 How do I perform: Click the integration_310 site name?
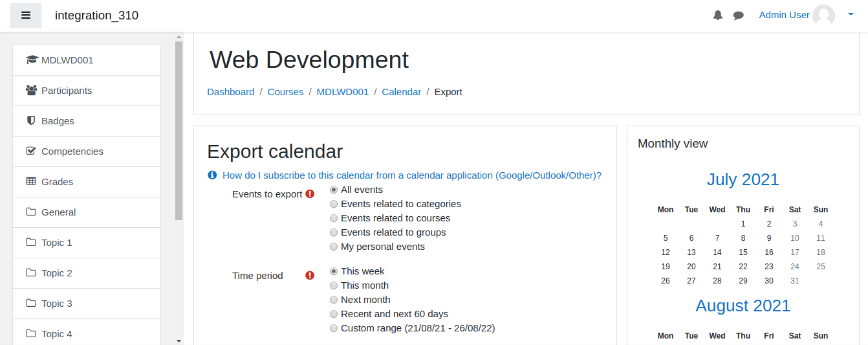[96, 16]
